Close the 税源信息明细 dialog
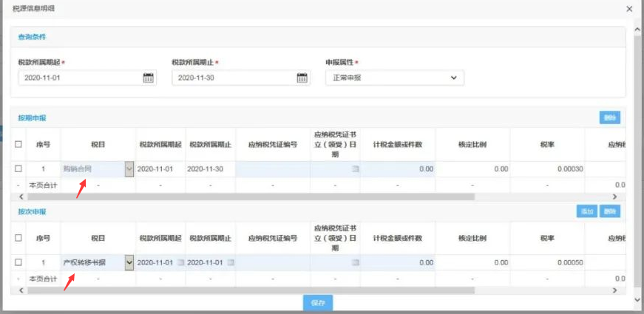Viewport: 644px width, 314px height. [x=629, y=9]
